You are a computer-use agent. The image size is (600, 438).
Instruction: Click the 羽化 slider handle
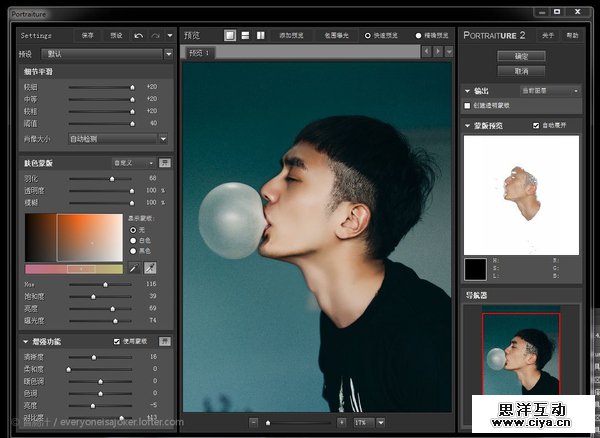tap(112, 177)
